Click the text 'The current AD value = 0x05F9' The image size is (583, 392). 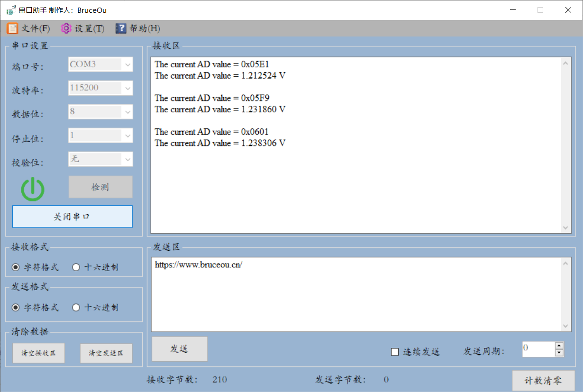(212, 98)
